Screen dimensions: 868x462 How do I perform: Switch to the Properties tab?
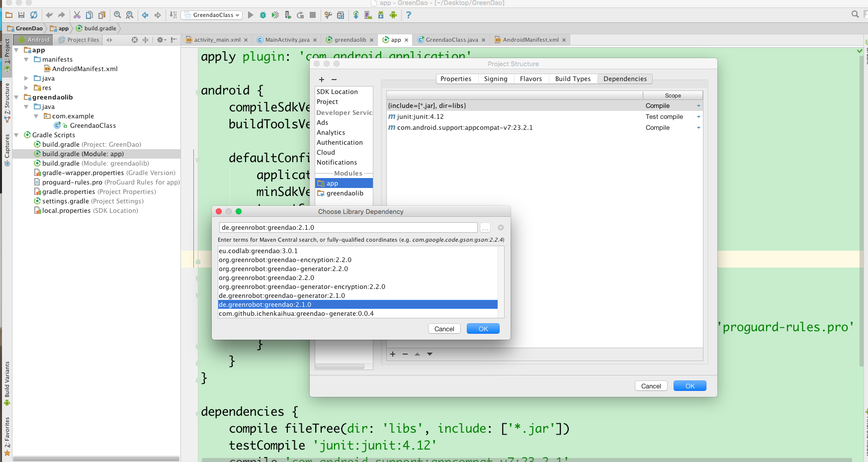[456, 79]
